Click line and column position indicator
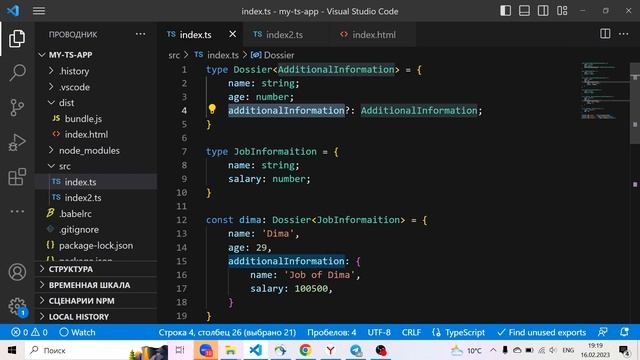Screen dimensions: 640x360 [227, 332]
